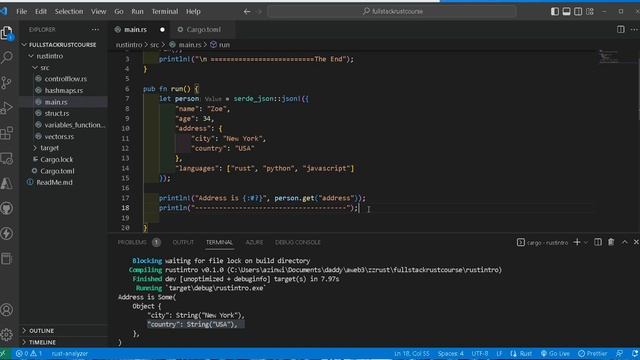The height and width of the screenshot is (360, 640).
Task: Open the Edit menu
Action: click(40, 11)
